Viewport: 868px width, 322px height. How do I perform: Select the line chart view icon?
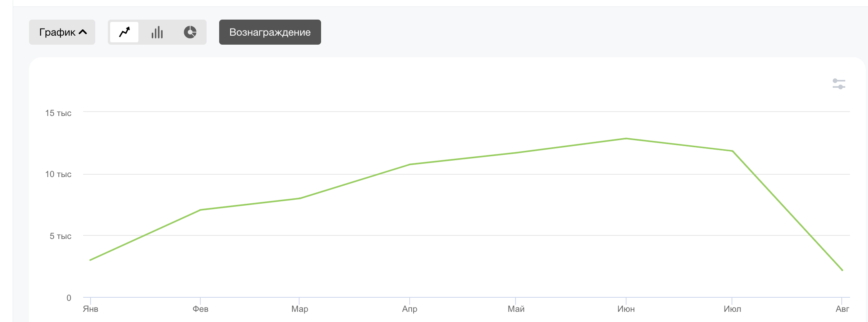[x=124, y=32]
